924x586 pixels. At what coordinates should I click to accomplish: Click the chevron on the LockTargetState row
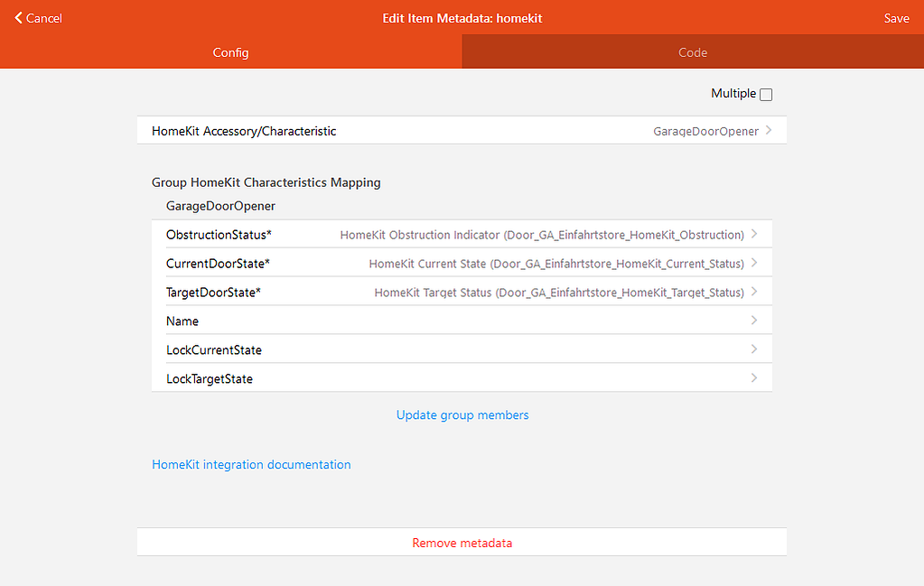point(754,377)
